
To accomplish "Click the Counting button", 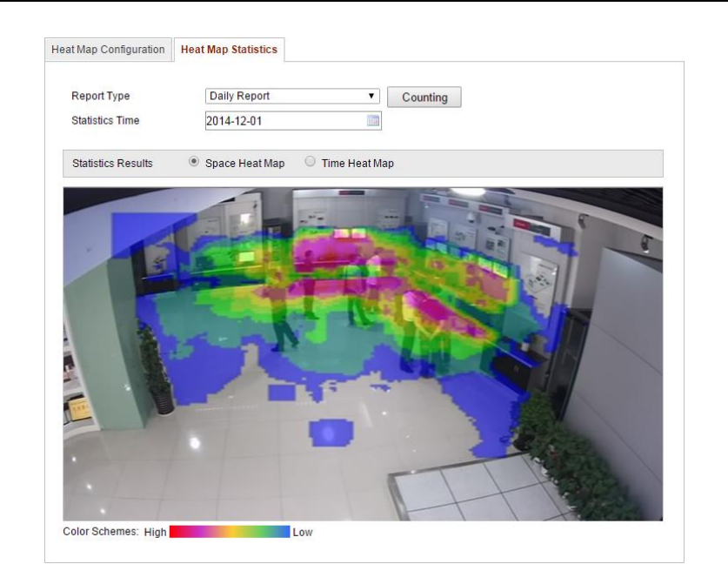I will 424,97.
